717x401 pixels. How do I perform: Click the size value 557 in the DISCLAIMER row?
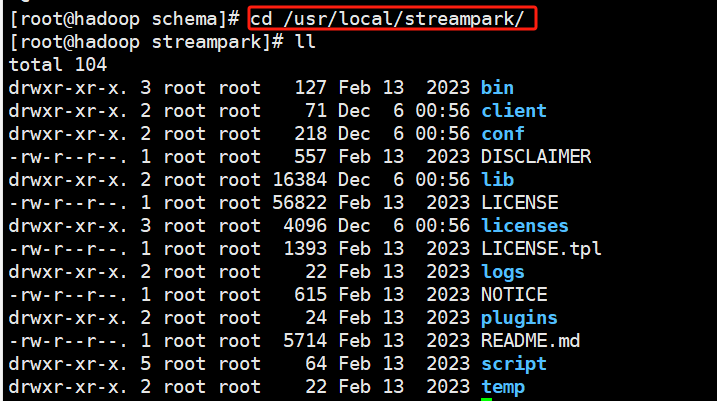(x=310, y=157)
